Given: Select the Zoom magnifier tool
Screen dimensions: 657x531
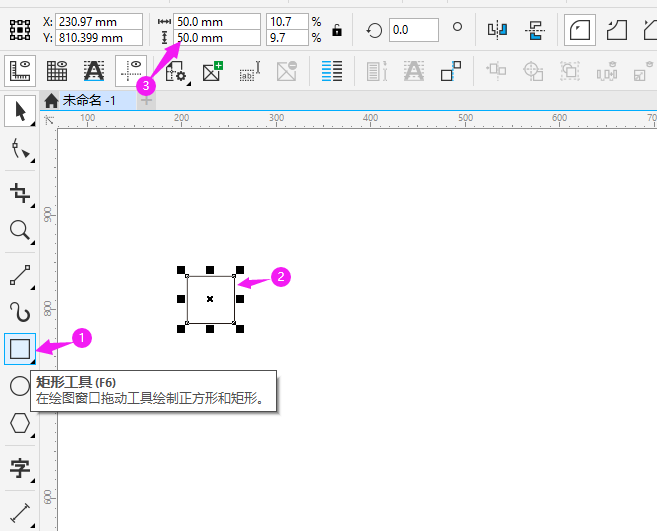Looking at the screenshot, I should click(x=20, y=231).
